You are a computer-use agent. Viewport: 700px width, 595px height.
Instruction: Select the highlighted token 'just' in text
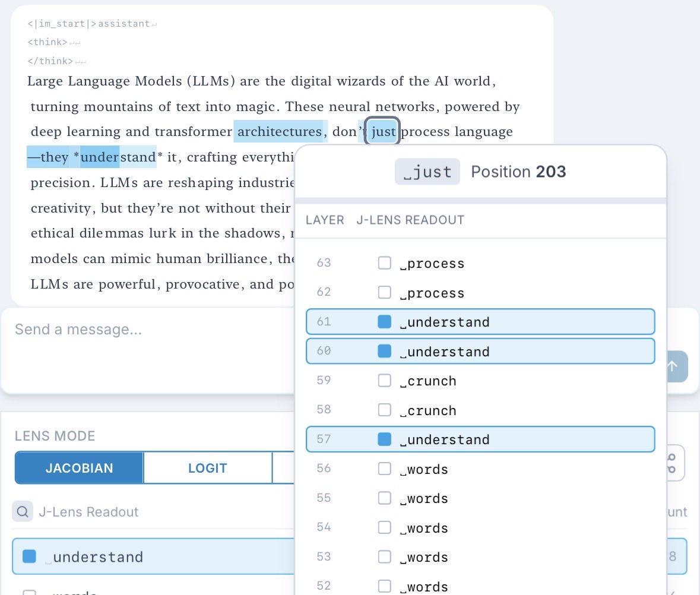[382, 131]
